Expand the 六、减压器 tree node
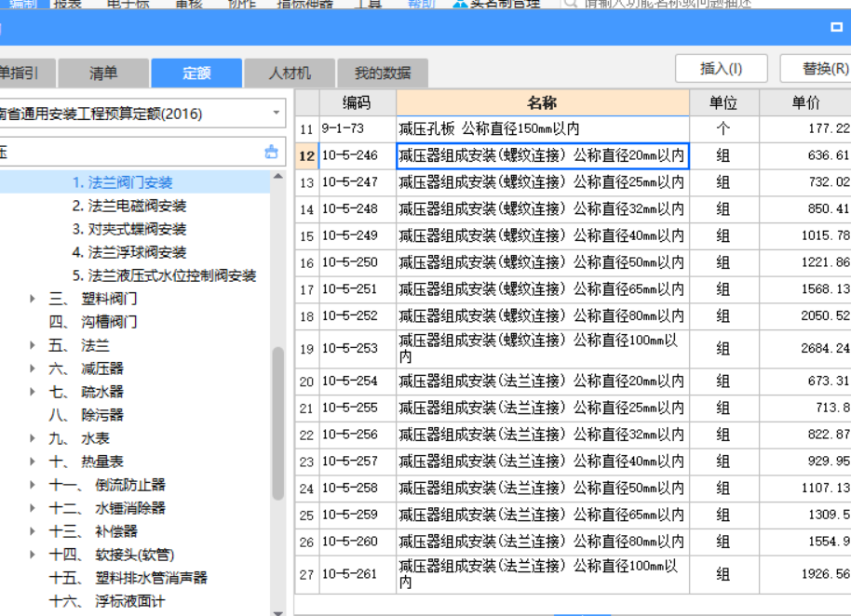Viewport: 851px width, 616px height. (x=33, y=368)
